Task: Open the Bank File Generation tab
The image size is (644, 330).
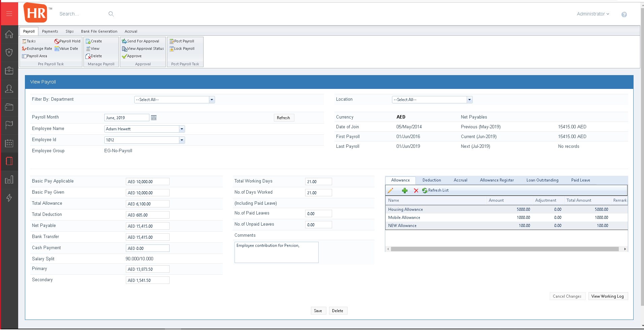Action: (x=99, y=31)
